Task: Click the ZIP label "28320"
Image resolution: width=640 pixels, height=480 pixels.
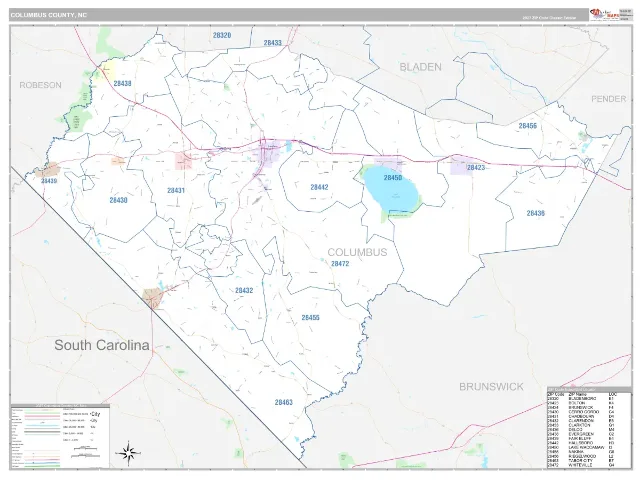Action: pyautogui.click(x=222, y=36)
